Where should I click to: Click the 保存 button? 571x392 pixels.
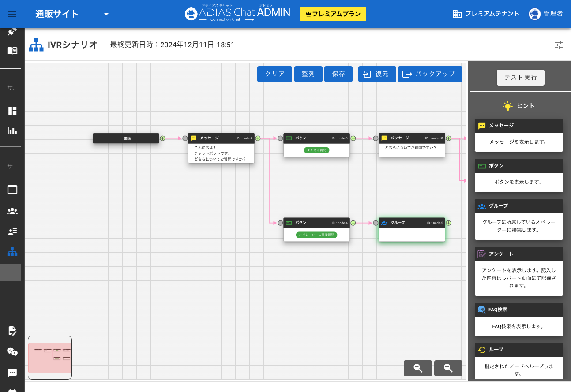point(338,74)
